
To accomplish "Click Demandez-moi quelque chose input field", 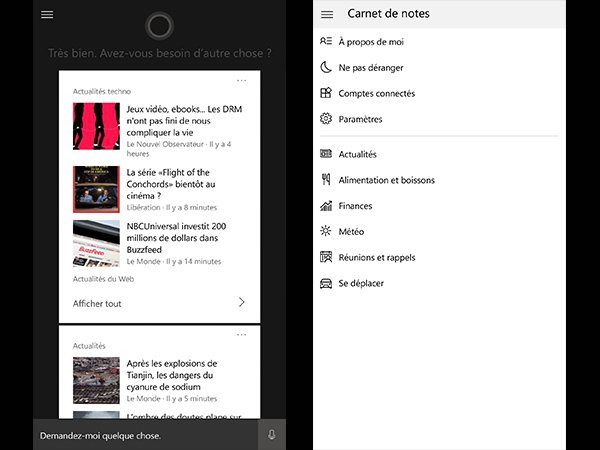I will (x=145, y=435).
